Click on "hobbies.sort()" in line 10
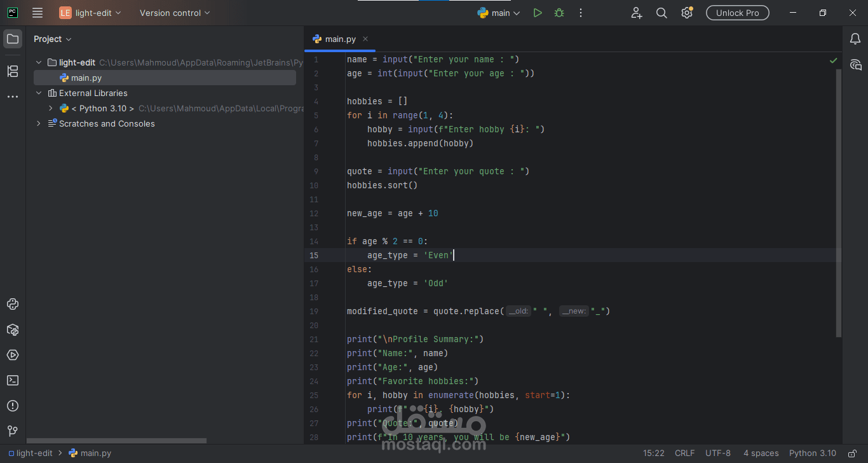This screenshot has width=868, height=463. click(x=383, y=186)
